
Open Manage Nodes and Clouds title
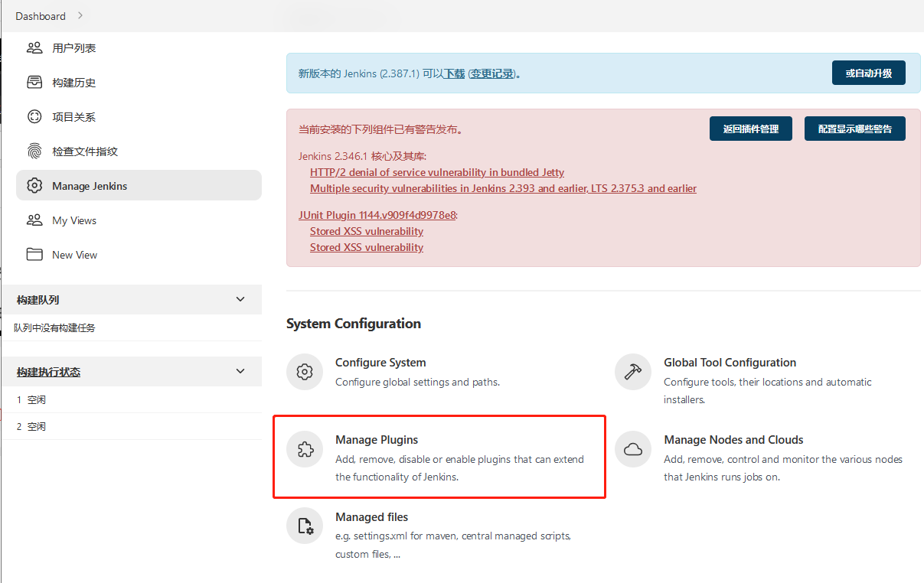pyautogui.click(x=733, y=440)
